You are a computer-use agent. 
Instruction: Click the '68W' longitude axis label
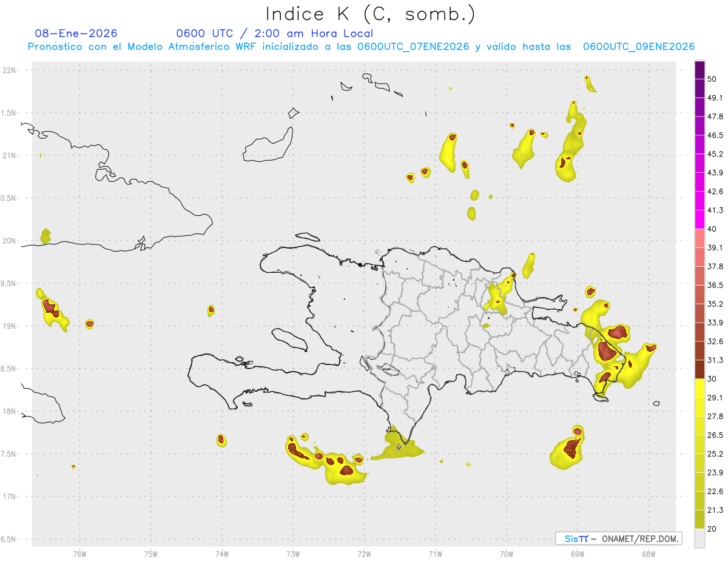click(x=649, y=554)
